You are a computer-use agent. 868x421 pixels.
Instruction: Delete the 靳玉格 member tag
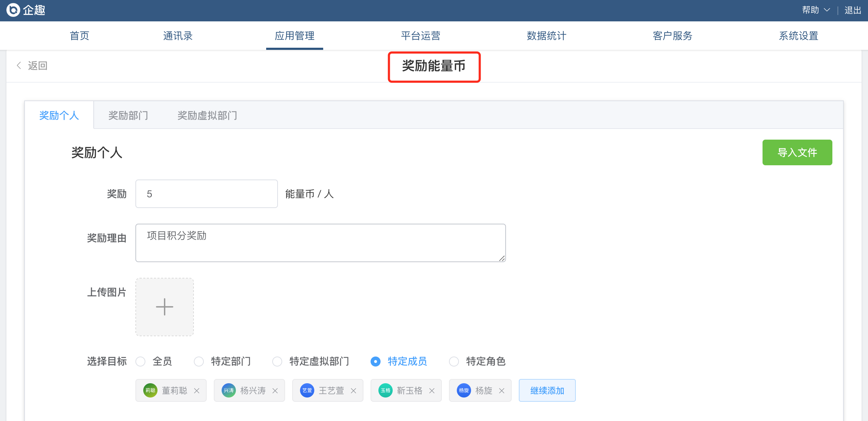[432, 391]
